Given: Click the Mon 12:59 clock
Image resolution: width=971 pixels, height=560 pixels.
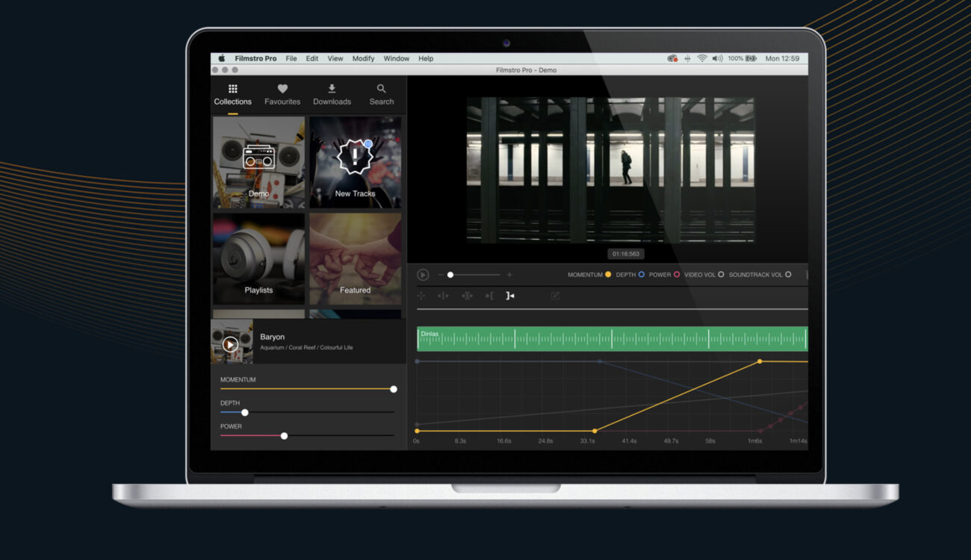Looking at the screenshot, I should (782, 58).
